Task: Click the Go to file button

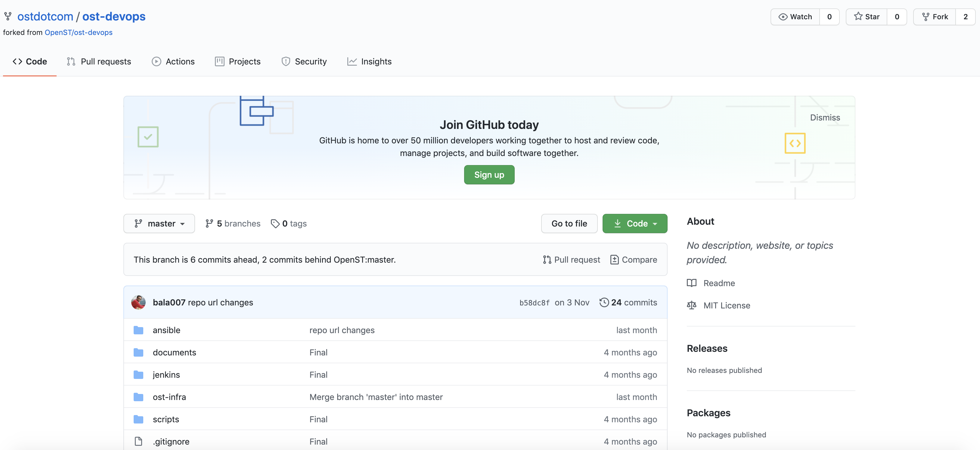Action: pyautogui.click(x=569, y=223)
